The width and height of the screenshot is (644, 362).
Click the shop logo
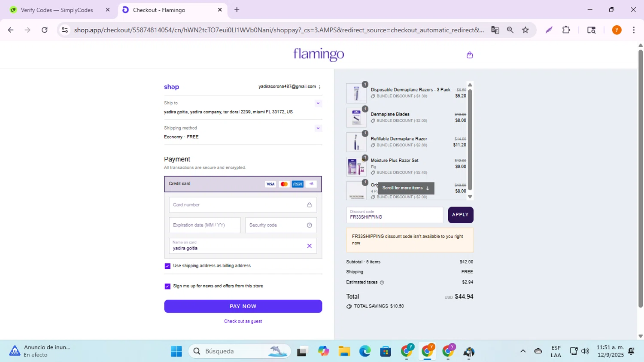[171, 87]
